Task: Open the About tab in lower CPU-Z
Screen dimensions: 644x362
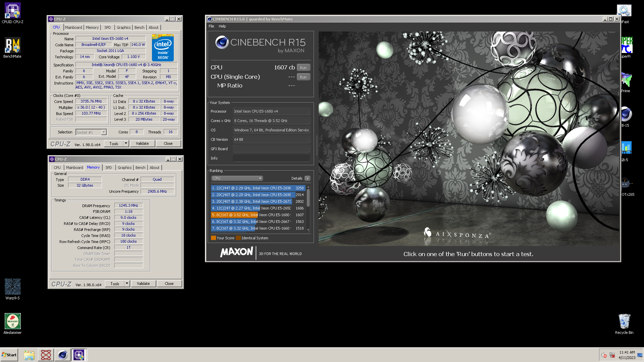Action: tap(155, 168)
